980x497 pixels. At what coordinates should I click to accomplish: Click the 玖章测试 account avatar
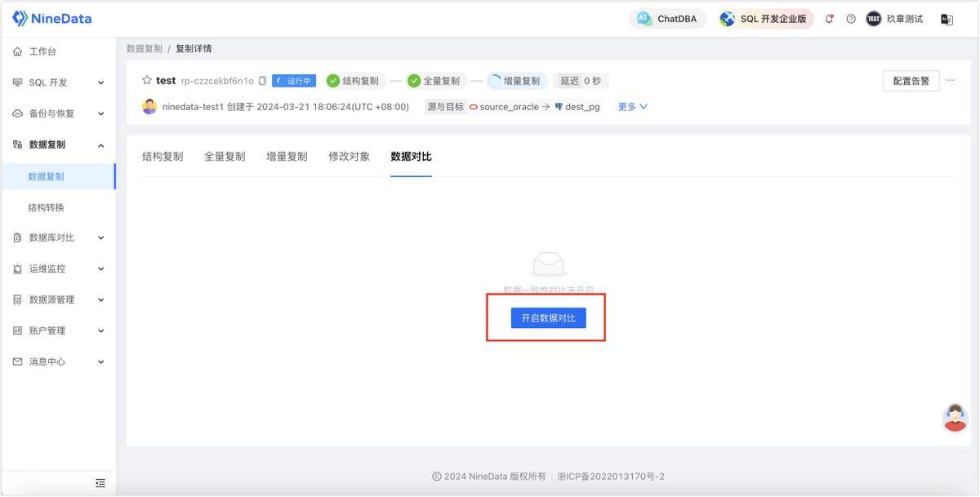(x=874, y=19)
